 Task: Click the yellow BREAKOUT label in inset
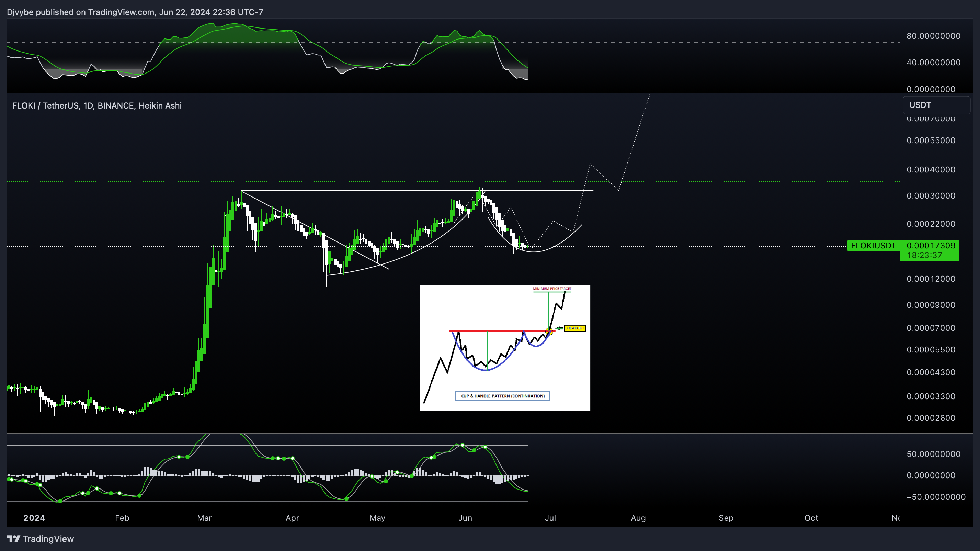click(x=574, y=328)
